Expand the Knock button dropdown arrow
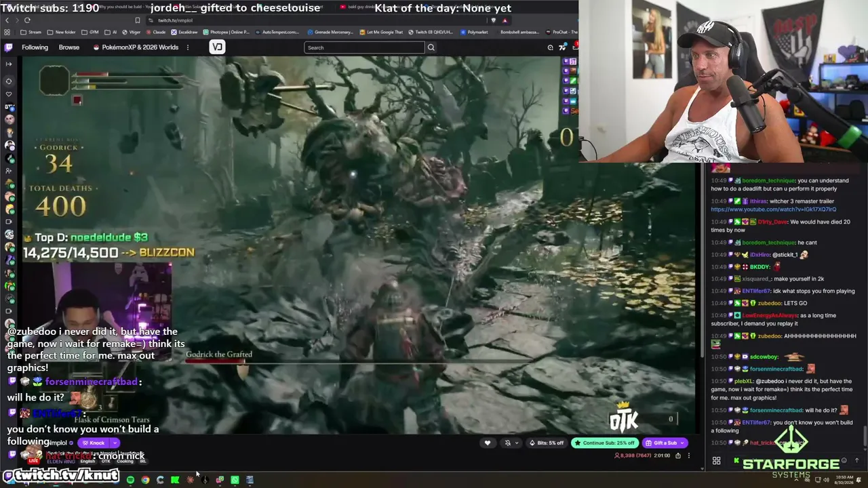The width and height of the screenshot is (868, 488). pyautogui.click(x=115, y=443)
